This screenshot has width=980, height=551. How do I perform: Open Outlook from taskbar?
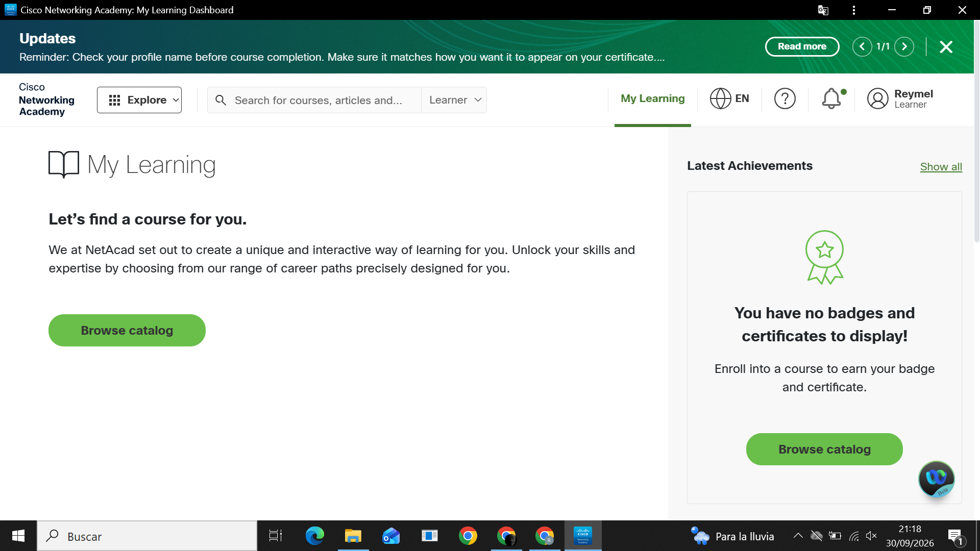point(391,536)
